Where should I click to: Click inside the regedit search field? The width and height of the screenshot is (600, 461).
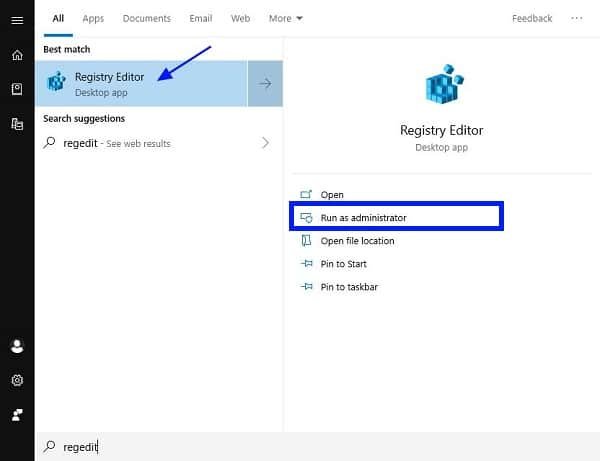click(318, 446)
